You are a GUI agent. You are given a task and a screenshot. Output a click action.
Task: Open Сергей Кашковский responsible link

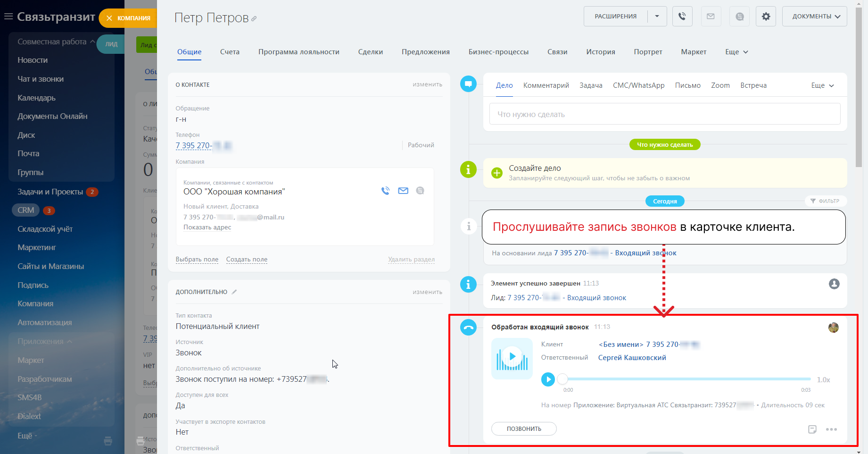(632, 358)
